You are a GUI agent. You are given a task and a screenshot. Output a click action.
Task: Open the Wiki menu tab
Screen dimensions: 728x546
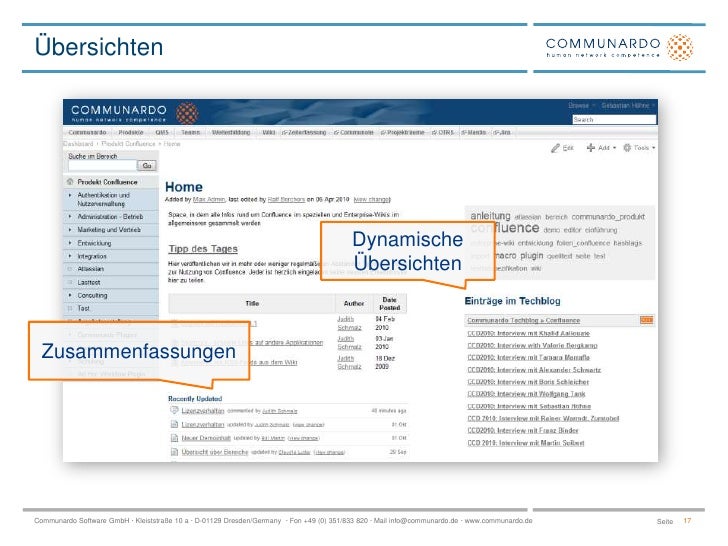pyautogui.click(x=269, y=133)
